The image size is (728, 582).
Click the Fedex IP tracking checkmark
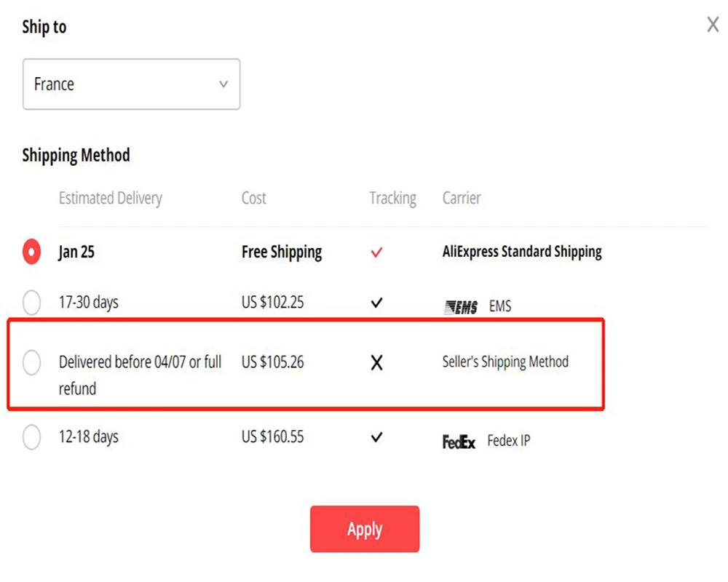pos(376,437)
